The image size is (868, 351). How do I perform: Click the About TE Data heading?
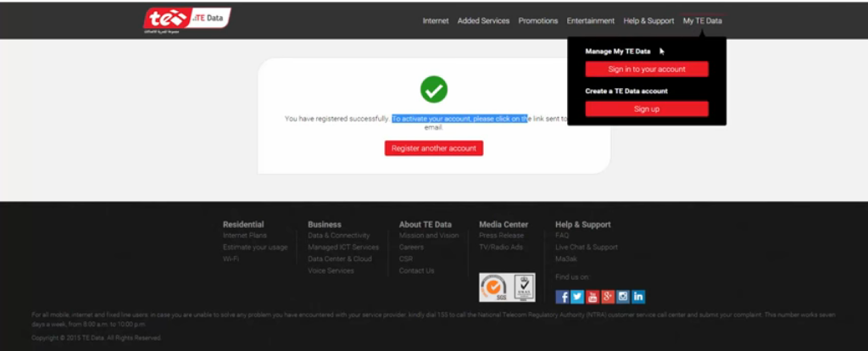[x=426, y=224]
